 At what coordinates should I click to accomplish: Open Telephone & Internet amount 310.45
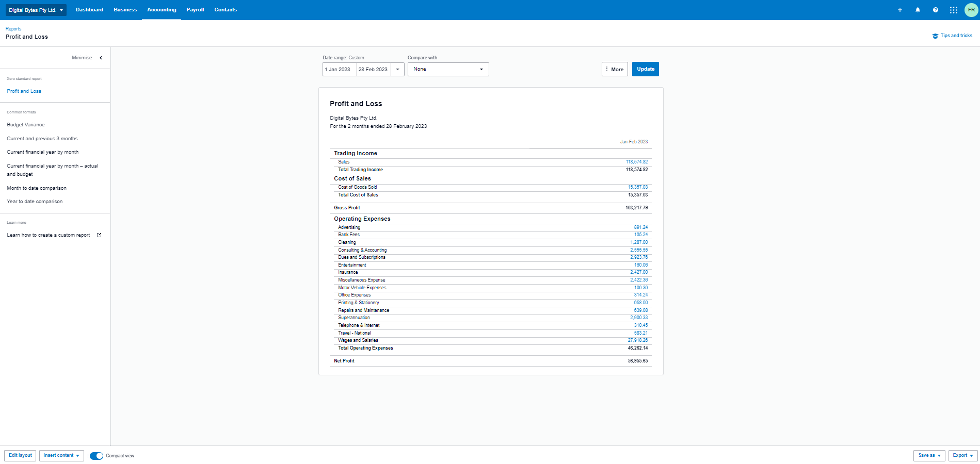641,325
